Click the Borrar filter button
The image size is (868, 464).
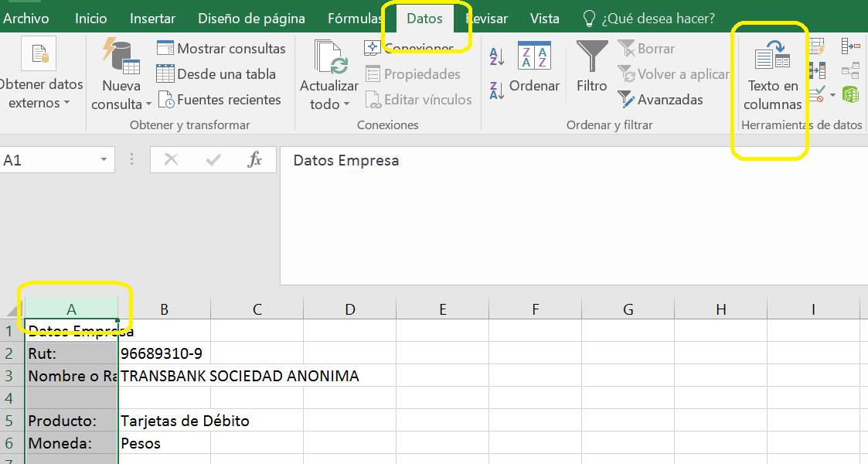647,49
